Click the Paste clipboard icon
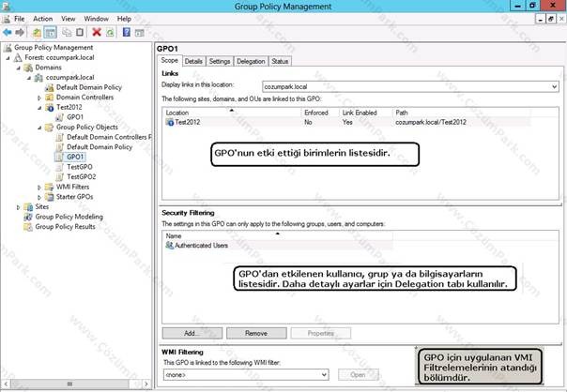Image resolution: width=567 pixels, height=392 pixels. coord(80,33)
